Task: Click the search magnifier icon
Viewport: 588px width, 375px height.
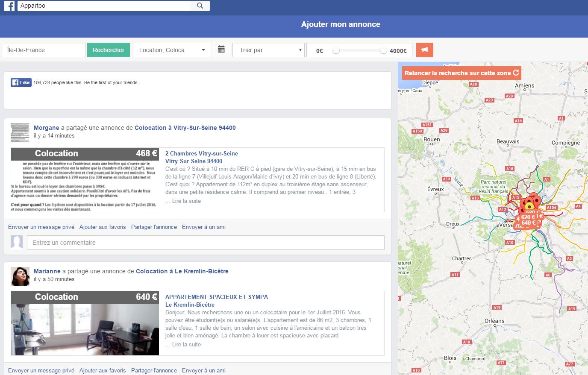Action: 200,6
